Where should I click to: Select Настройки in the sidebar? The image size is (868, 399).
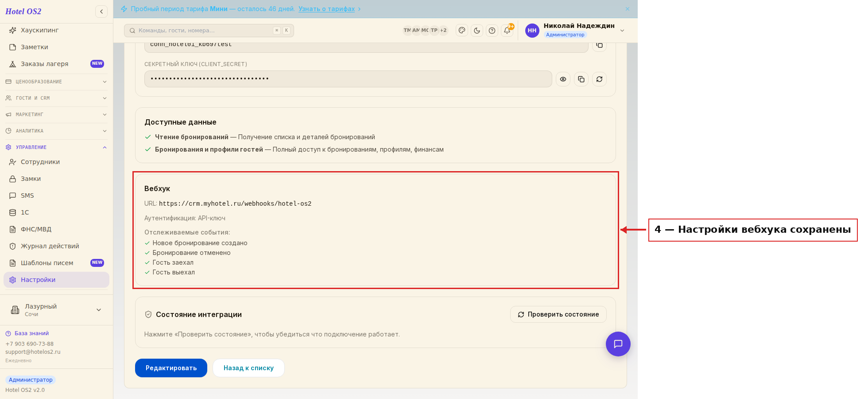[56, 280]
